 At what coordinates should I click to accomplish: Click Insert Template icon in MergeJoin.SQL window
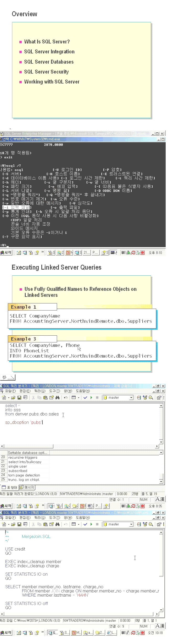click(25, 524)
